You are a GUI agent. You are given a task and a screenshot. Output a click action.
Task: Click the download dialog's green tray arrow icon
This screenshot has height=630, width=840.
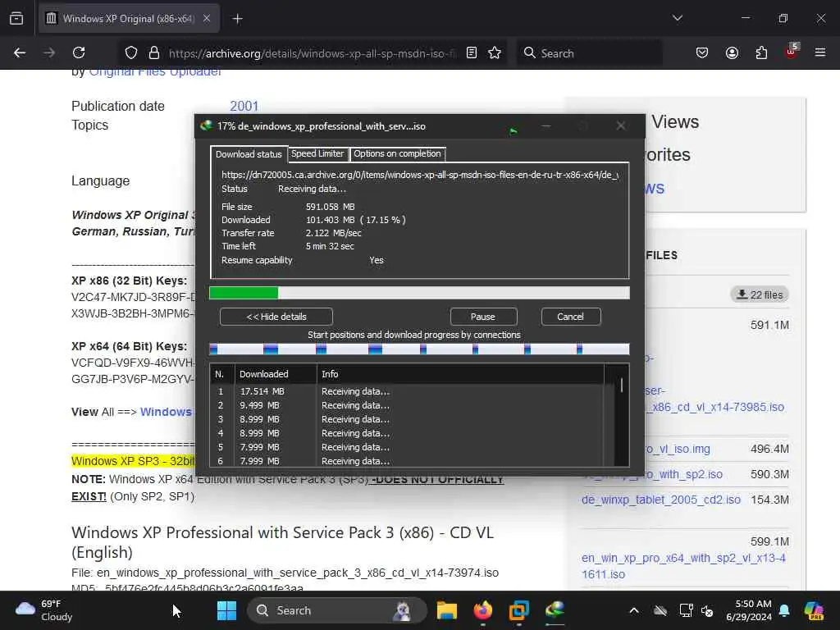point(514,130)
